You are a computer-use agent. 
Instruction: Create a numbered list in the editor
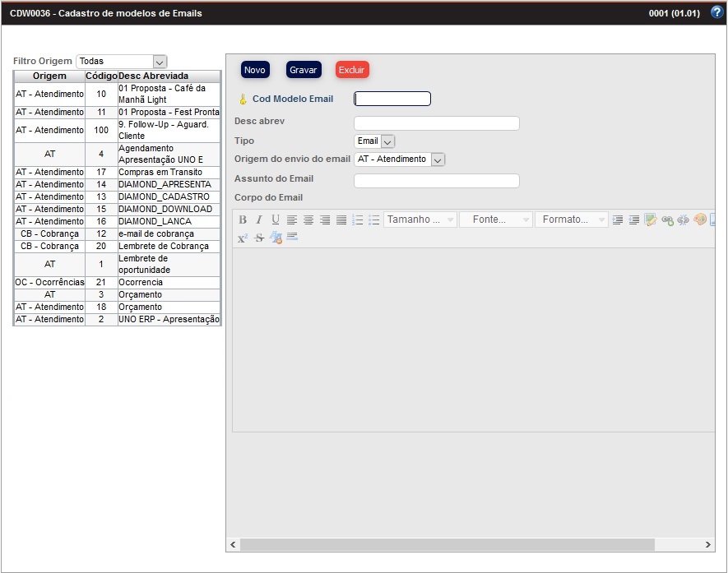click(357, 219)
